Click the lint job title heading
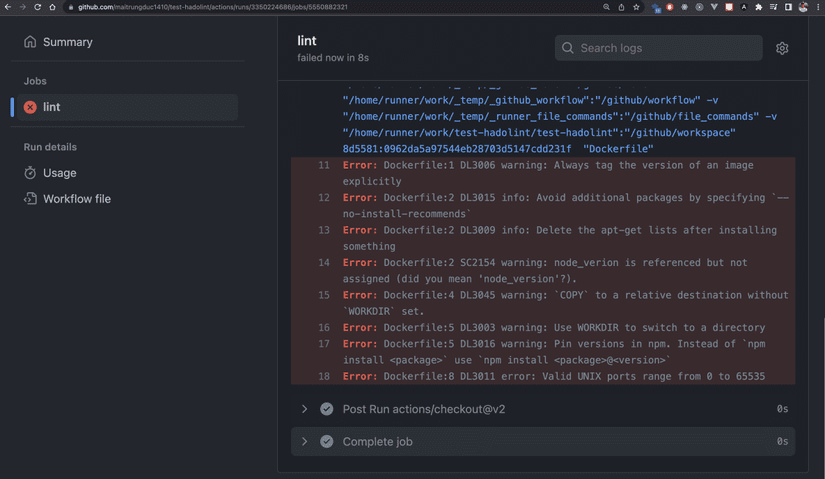 coord(307,41)
